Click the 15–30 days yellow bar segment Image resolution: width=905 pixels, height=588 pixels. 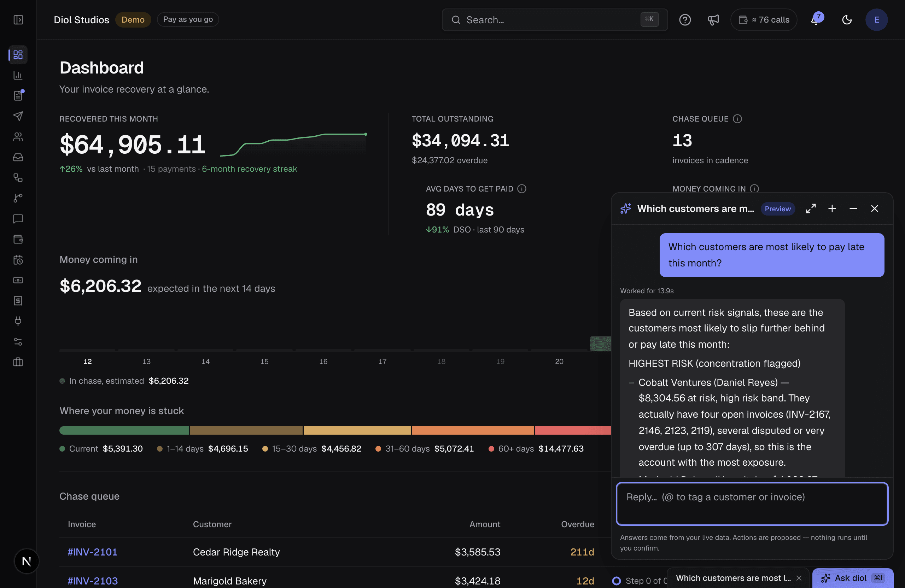357,430
